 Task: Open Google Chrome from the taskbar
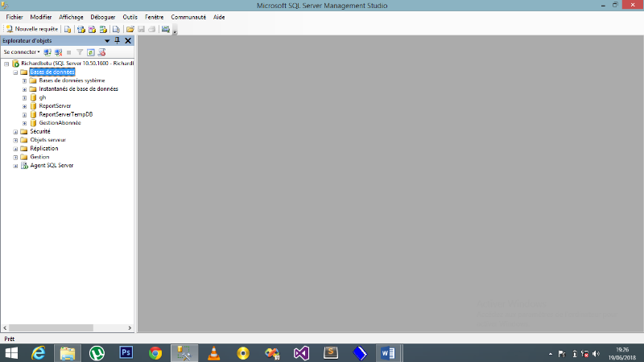(155, 353)
